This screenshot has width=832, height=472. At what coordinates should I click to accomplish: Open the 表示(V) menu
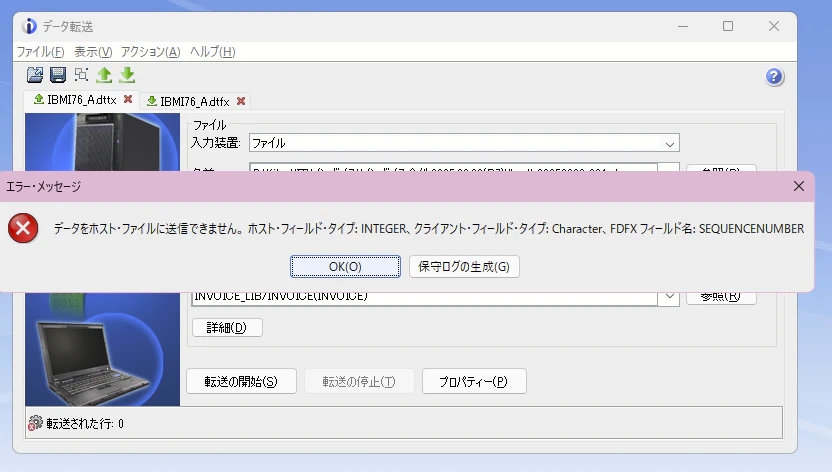pyautogui.click(x=93, y=52)
